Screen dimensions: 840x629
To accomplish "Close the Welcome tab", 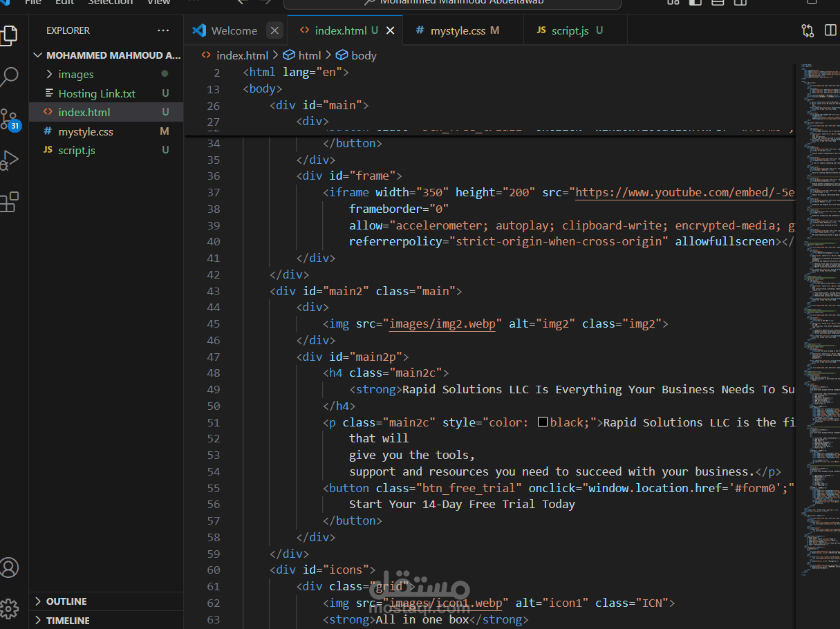I will (274, 30).
